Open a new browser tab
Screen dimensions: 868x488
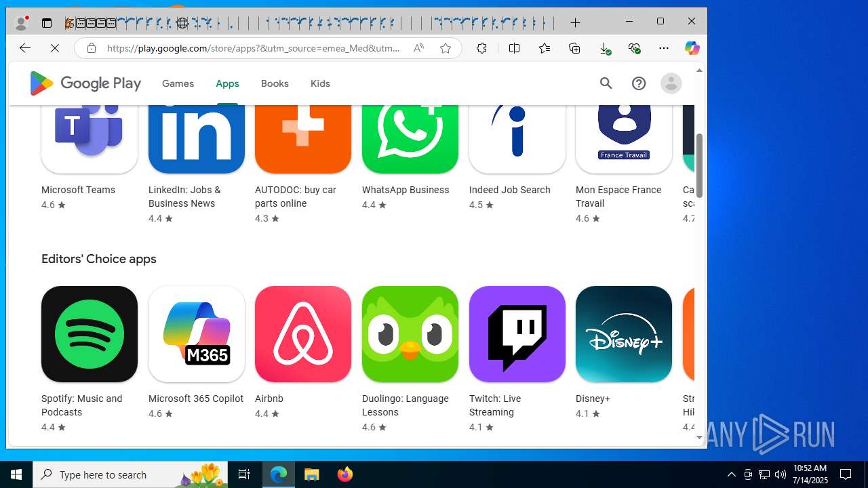tap(575, 22)
